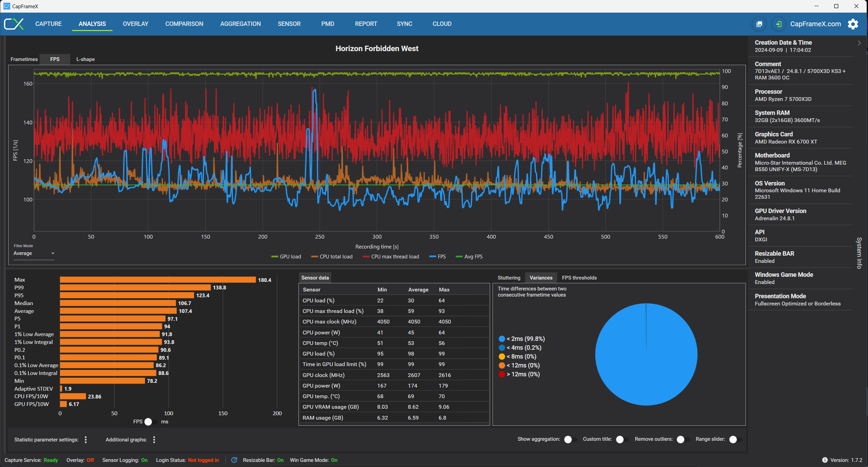Click the refresh icon in status bar

point(234,460)
